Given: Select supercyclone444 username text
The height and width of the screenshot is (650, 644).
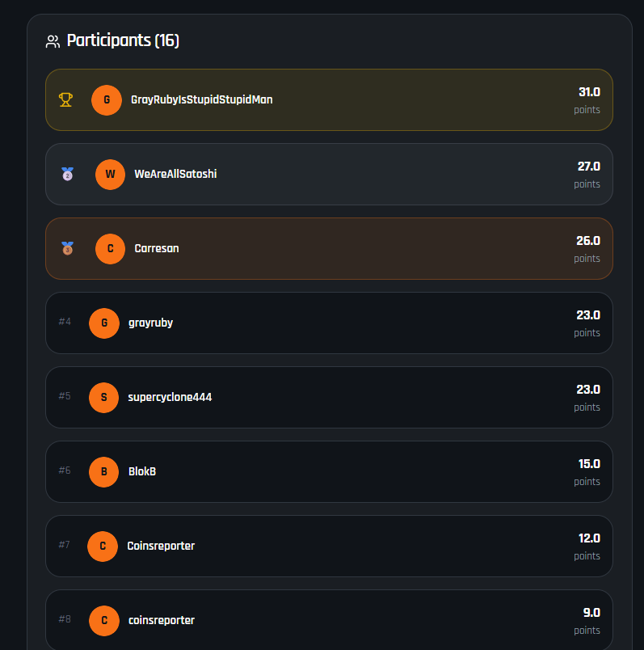Looking at the screenshot, I should (170, 397).
